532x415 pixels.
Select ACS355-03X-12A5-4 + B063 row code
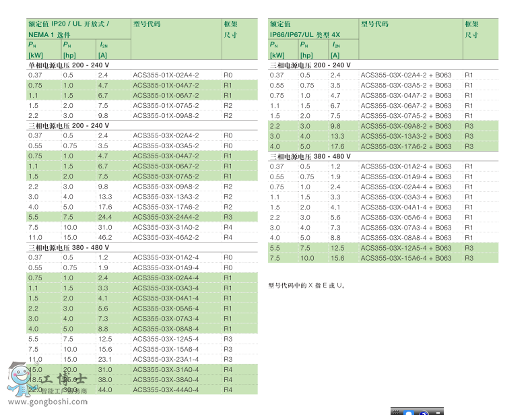pyautogui.click(x=406, y=248)
